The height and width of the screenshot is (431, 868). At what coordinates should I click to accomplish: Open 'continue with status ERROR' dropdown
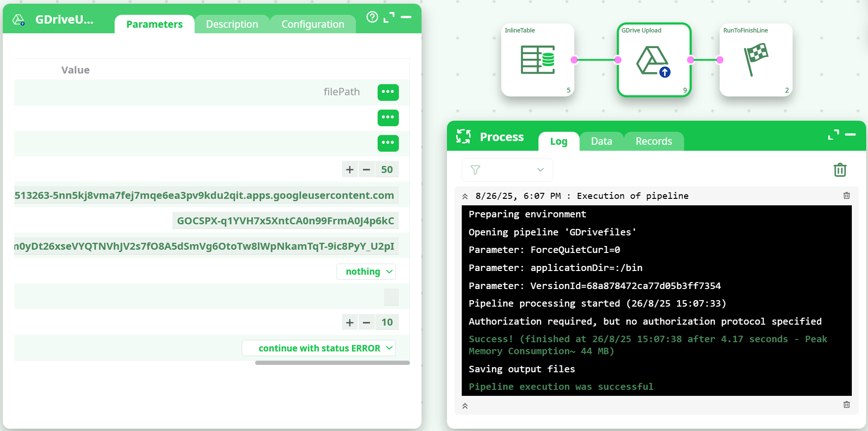pos(319,348)
